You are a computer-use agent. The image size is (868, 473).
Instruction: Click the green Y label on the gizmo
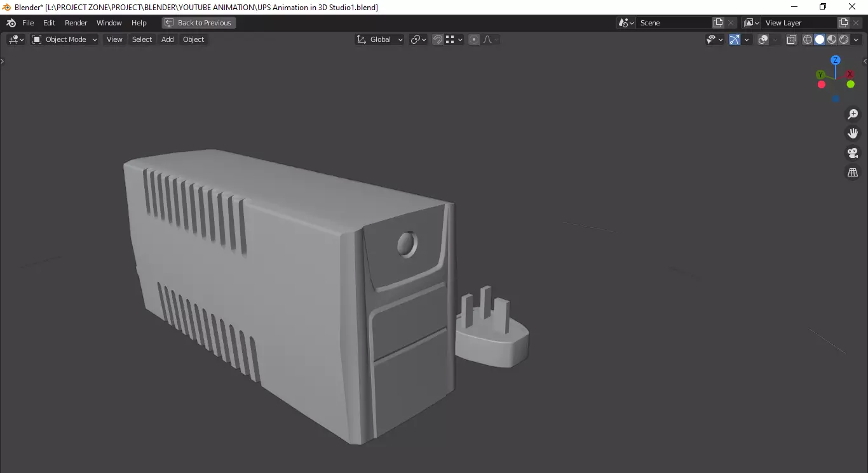821,75
